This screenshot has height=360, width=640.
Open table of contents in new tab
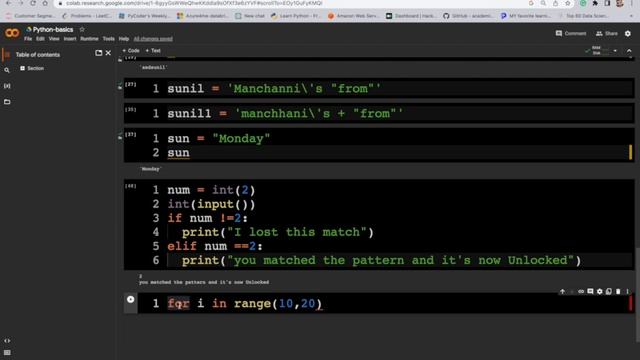tap(98, 53)
